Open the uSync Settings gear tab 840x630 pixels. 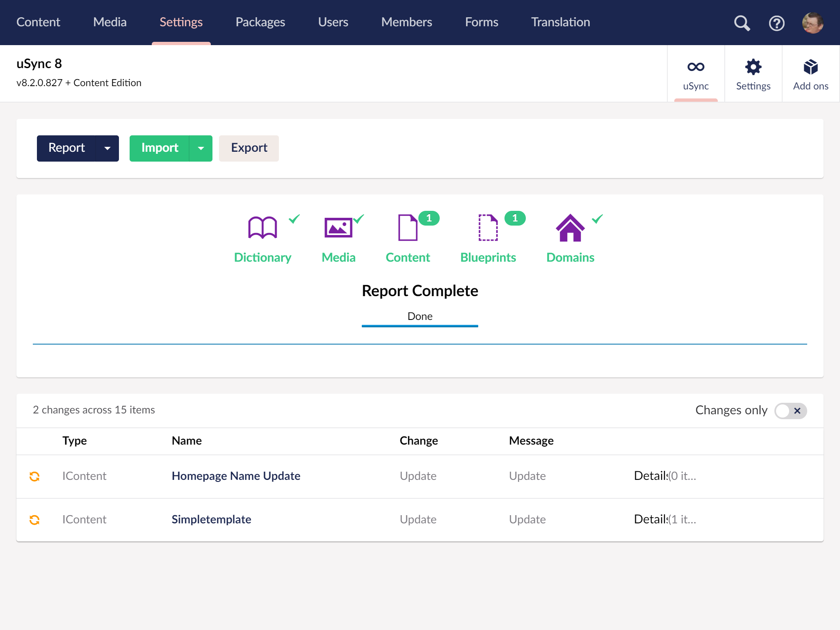pyautogui.click(x=753, y=74)
